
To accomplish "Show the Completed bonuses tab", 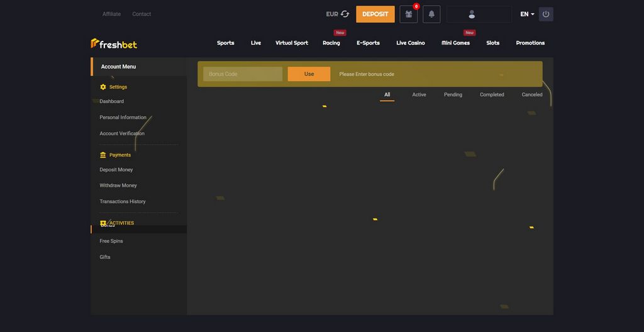I will [492, 94].
